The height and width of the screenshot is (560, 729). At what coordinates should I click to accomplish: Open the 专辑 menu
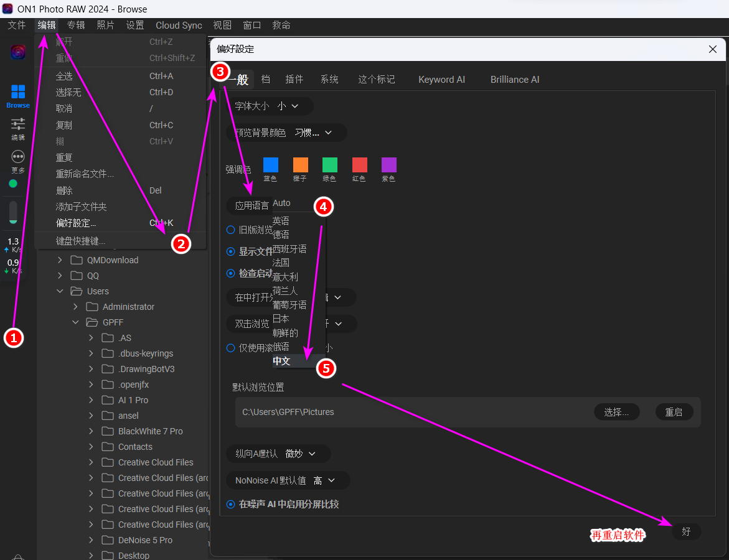(76, 25)
